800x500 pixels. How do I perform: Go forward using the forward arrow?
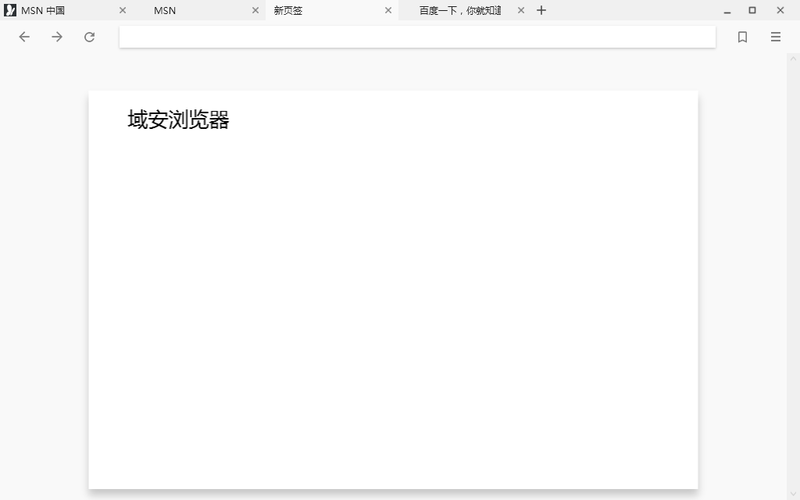[57, 37]
